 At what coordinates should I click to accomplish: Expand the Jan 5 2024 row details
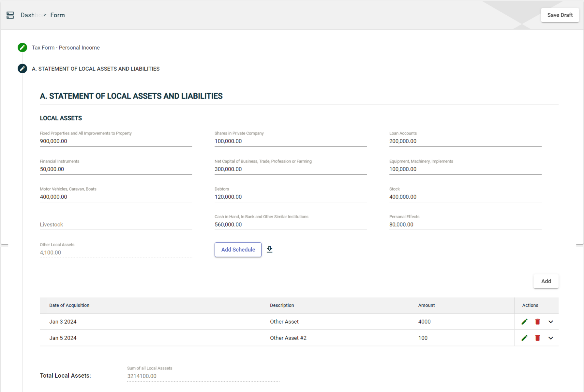click(x=551, y=338)
